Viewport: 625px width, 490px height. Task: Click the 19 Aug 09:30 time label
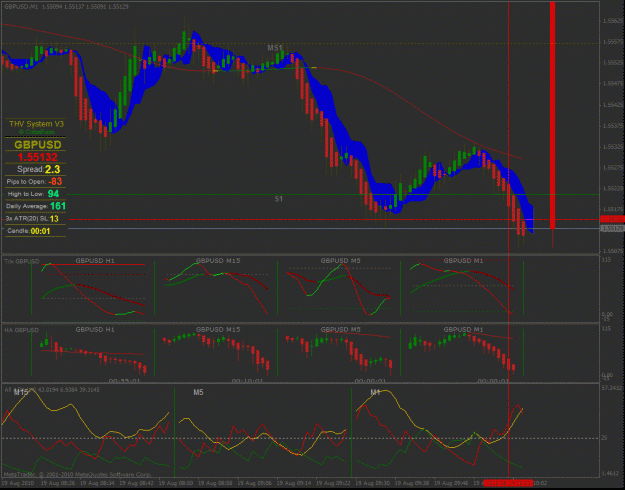(373, 483)
